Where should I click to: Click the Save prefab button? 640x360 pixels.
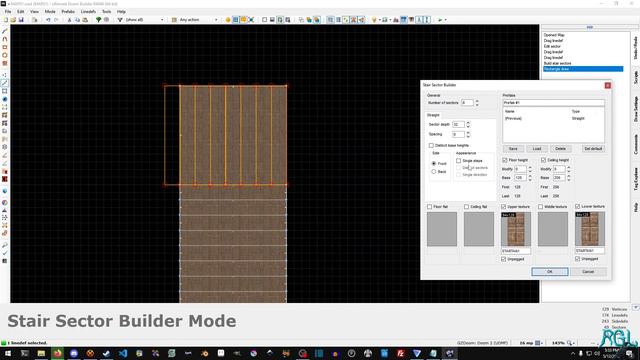pyautogui.click(x=513, y=149)
